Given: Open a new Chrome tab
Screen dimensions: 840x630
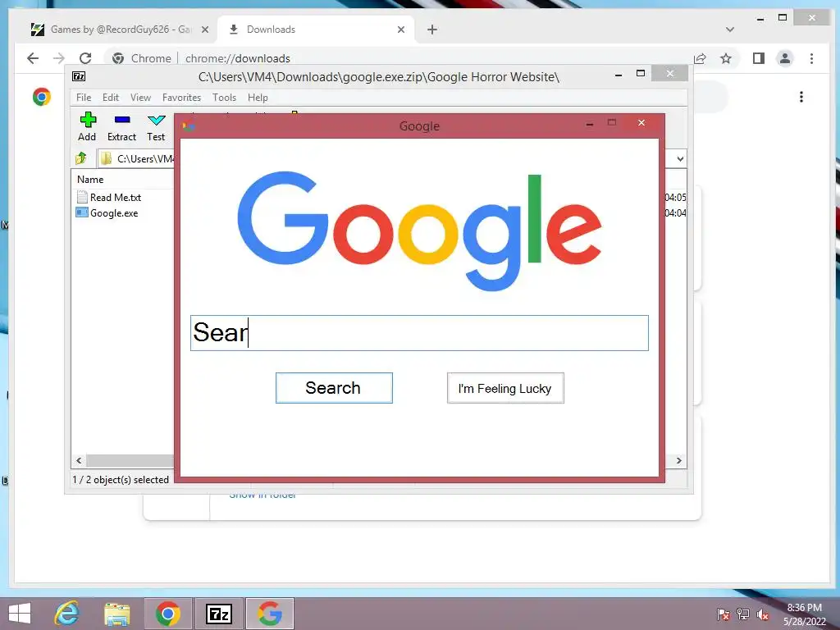Looking at the screenshot, I should (432, 30).
